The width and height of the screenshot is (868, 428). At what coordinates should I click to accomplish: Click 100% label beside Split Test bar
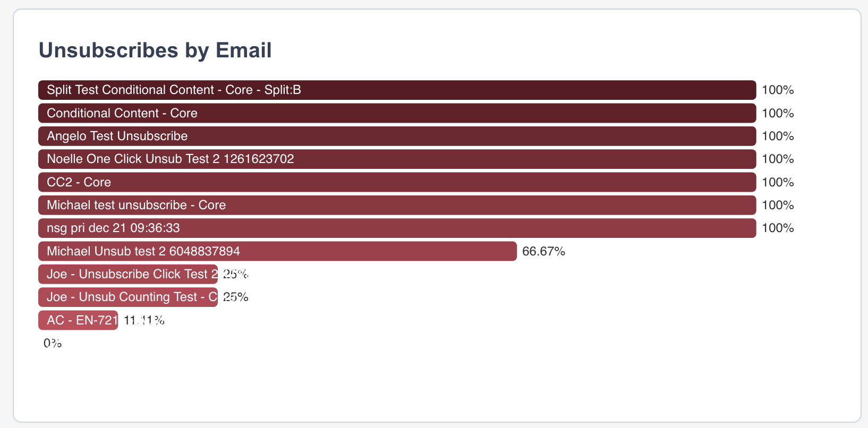[x=778, y=90]
